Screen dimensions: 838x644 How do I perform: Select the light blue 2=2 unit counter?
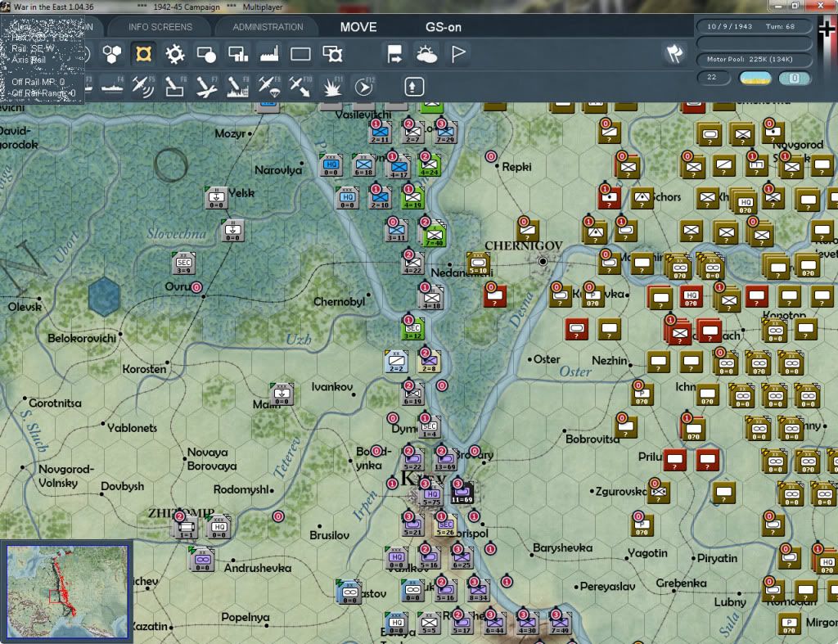pos(396,362)
